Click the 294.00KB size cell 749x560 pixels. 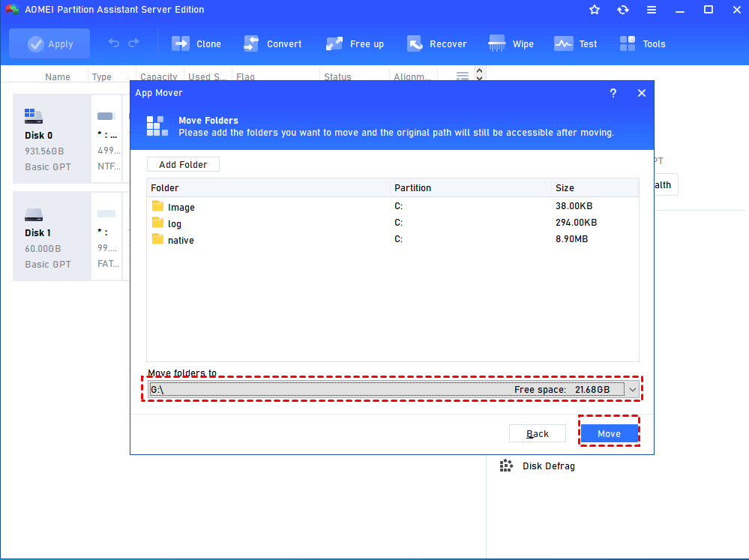point(576,223)
